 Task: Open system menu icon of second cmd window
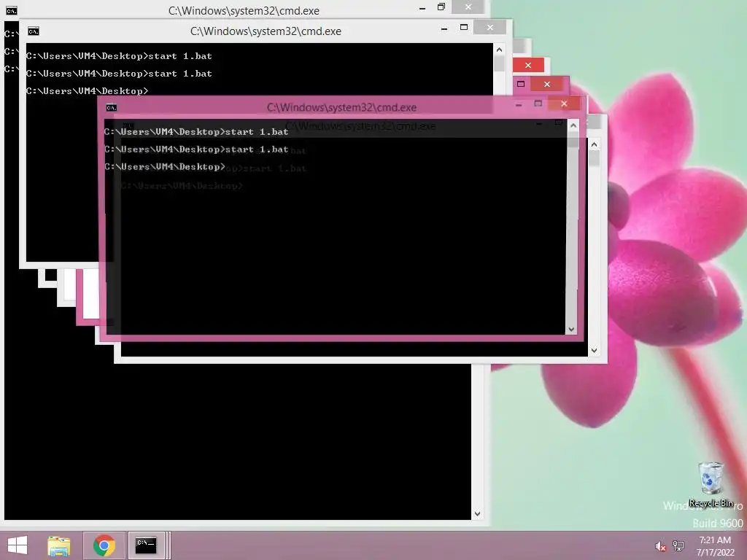[x=34, y=31]
